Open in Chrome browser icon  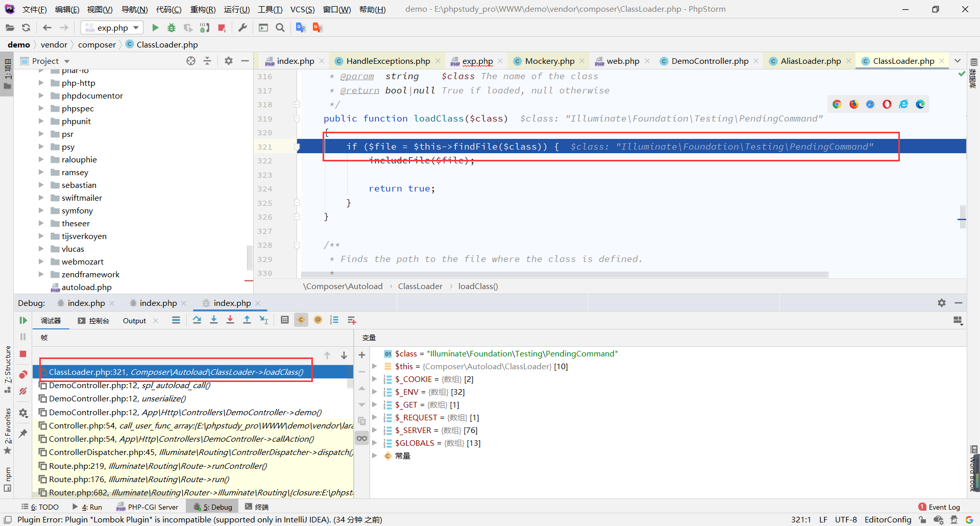click(837, 104)
